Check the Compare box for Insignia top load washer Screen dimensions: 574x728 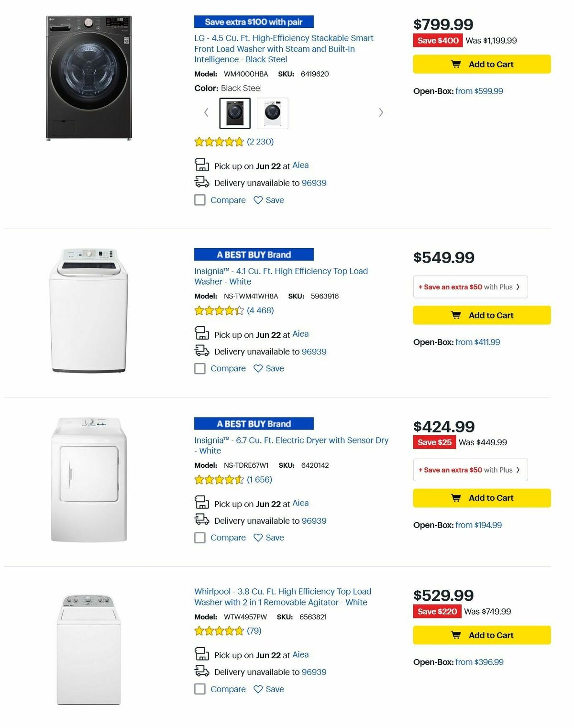[199, 368]
